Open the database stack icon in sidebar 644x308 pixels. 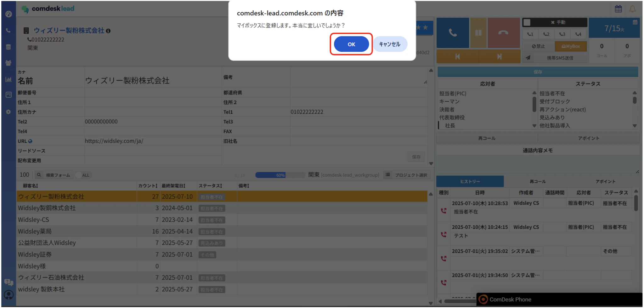8,47
